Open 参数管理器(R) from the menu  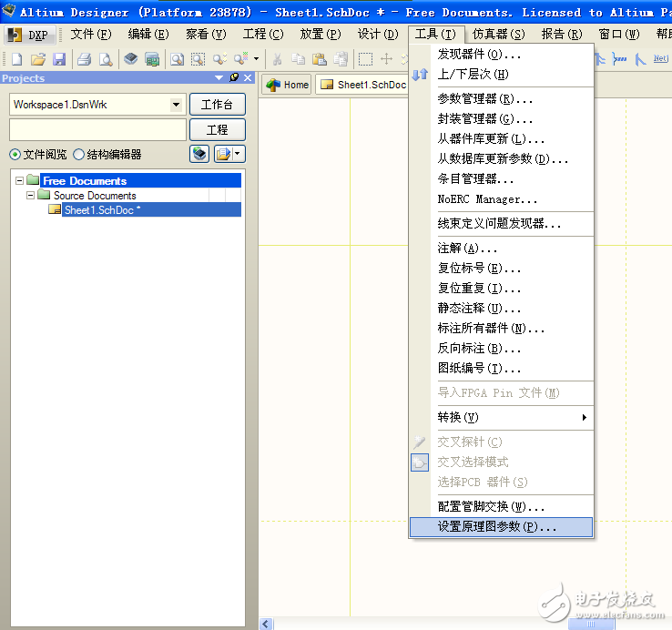click(502, 99)
